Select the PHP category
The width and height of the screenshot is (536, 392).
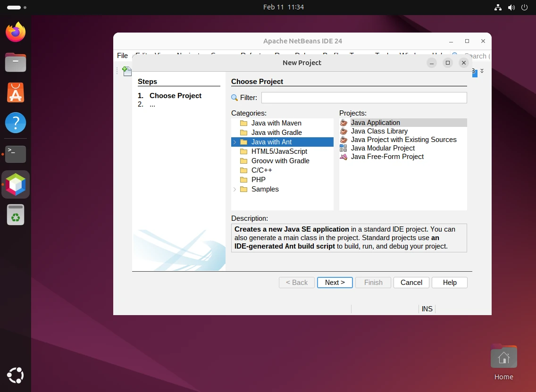(259, 179)
